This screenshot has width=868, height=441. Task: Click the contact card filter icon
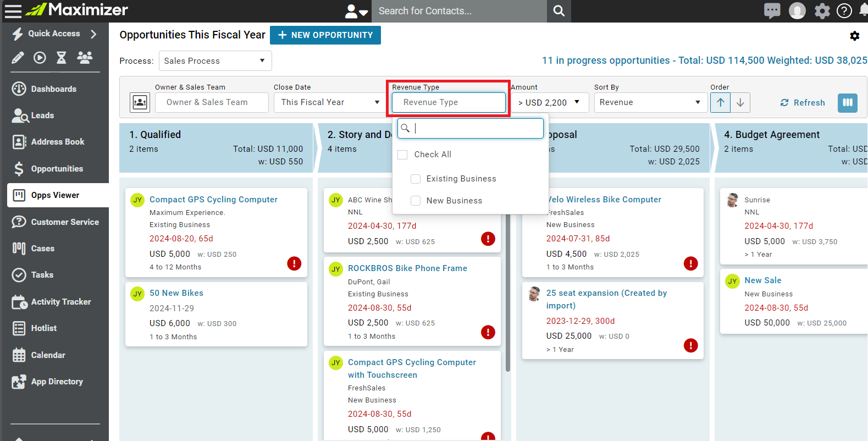[x=140, y=102]
